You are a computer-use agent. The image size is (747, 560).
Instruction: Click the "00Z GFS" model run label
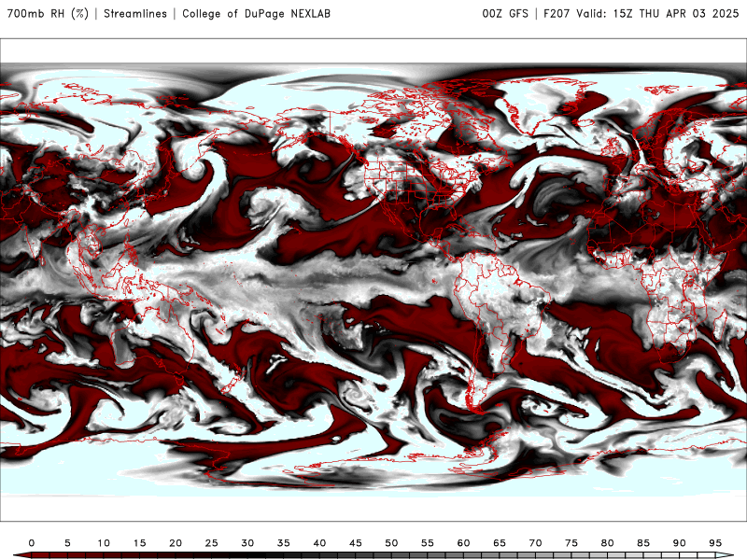[x=505, y=13]
